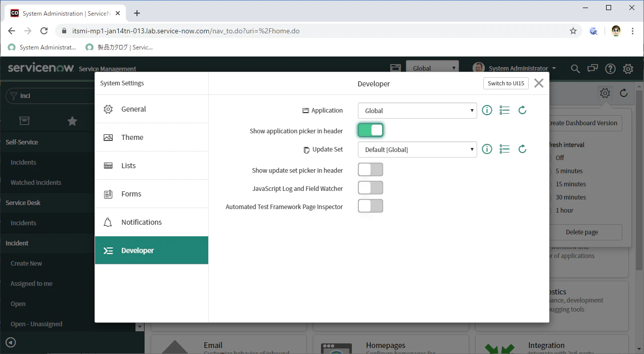This screenshot has width=644, height=354.
Task: Enable Show update set picker in header
Action: (x=371, y=170)
